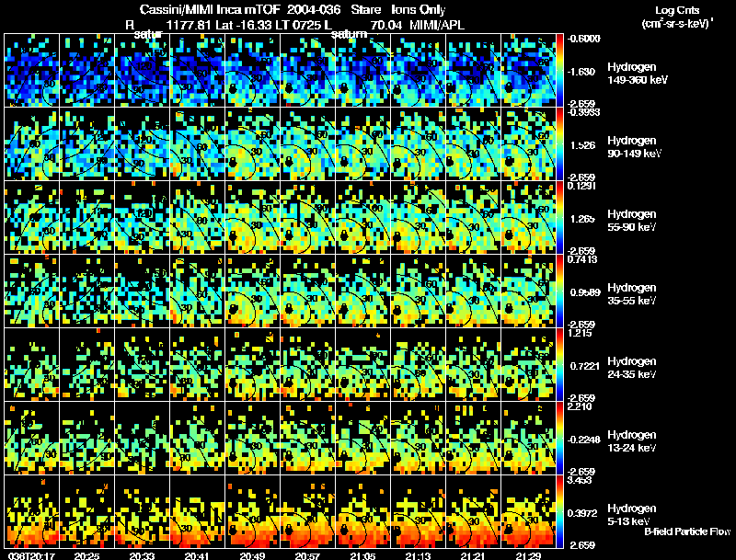Click the '0.9589' colorbar midpoint value
736x560 pixels.
pos(585,292)
